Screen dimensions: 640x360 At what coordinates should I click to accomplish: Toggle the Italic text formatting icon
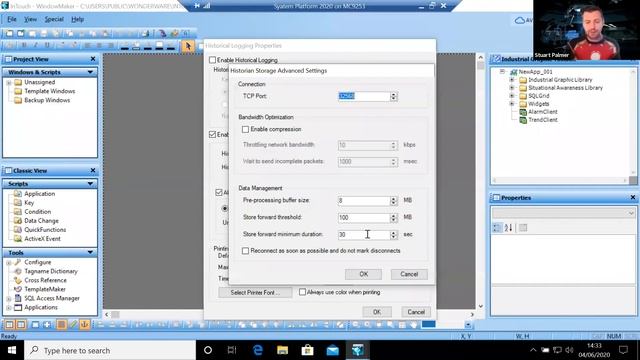pos(36,45)
